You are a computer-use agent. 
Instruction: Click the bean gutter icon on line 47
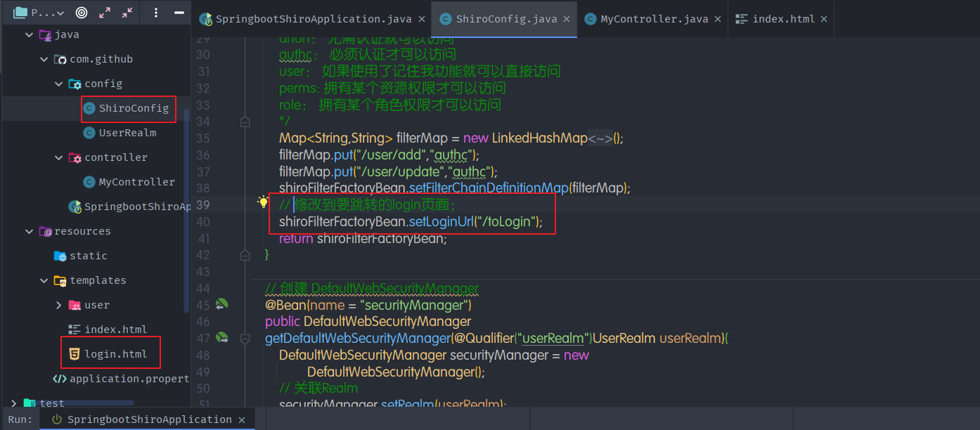click(222, 338)
